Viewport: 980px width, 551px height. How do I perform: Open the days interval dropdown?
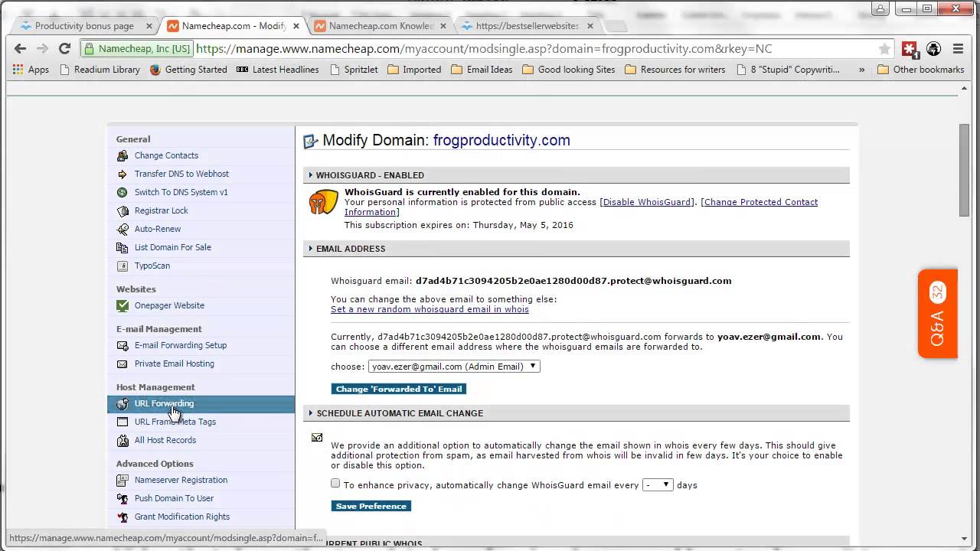click(x=658, y=484)
